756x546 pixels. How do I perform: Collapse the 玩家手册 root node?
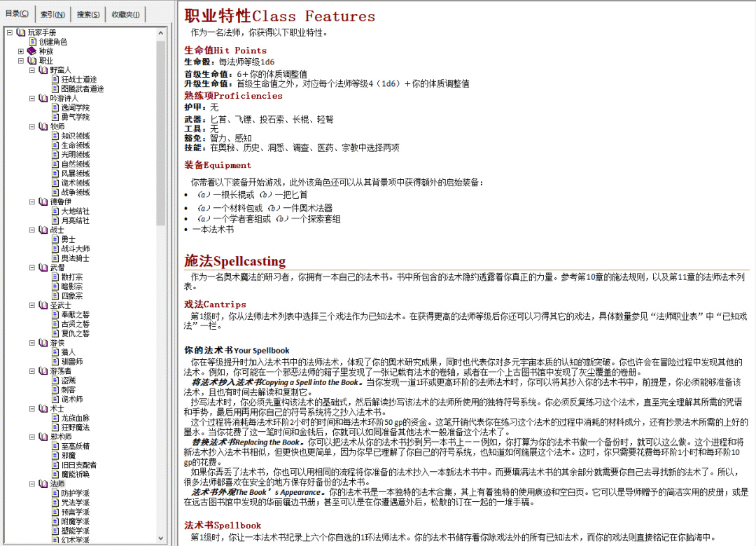(x=10, y=32)
